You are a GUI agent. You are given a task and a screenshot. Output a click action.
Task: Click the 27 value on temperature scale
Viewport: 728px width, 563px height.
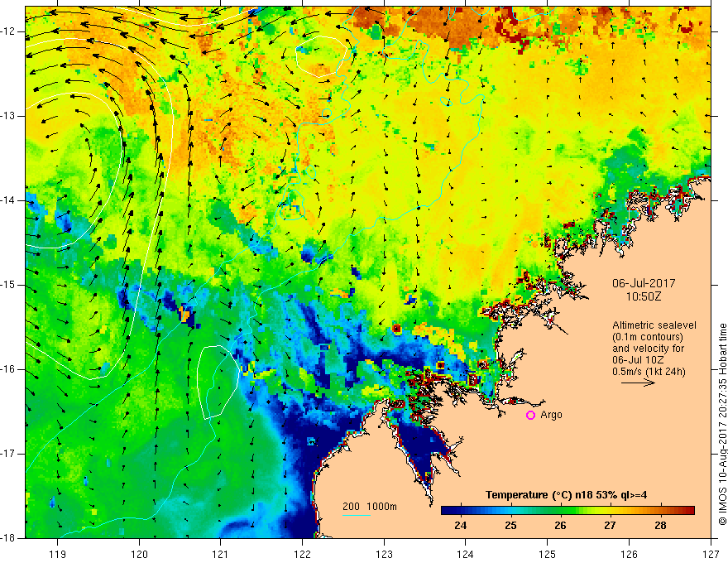(610, 526)
